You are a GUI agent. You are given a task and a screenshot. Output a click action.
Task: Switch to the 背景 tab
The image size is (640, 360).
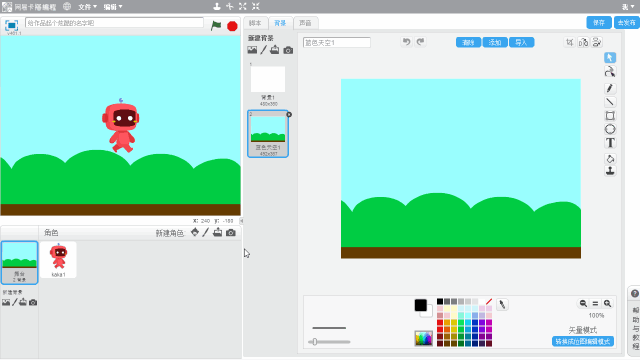point(280,23)
